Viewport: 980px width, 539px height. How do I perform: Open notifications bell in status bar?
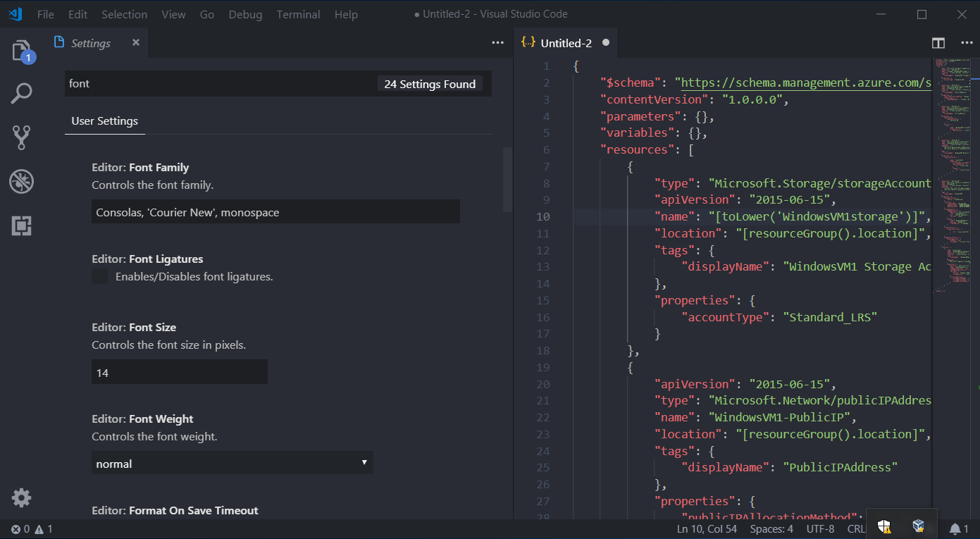955,528
